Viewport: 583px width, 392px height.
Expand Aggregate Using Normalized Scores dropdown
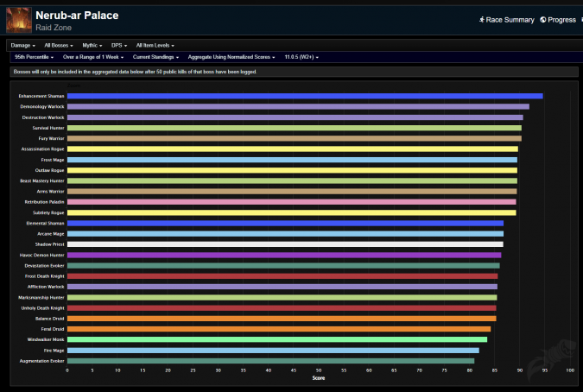(x=231, y=57)
